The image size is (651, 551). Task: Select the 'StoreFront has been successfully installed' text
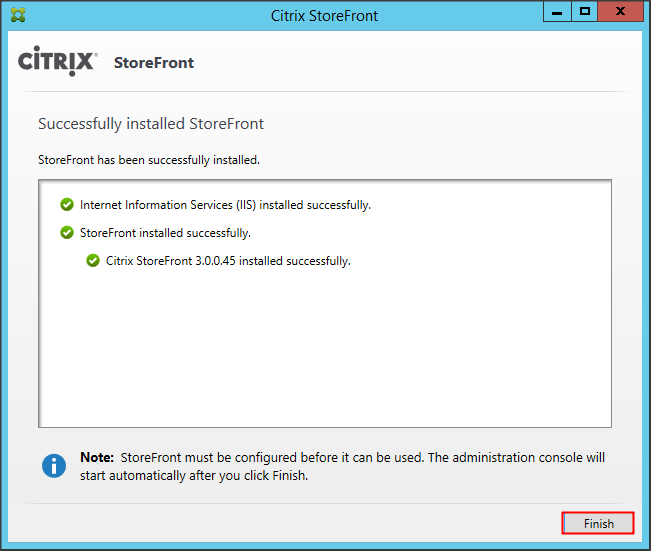click(149, 160)
